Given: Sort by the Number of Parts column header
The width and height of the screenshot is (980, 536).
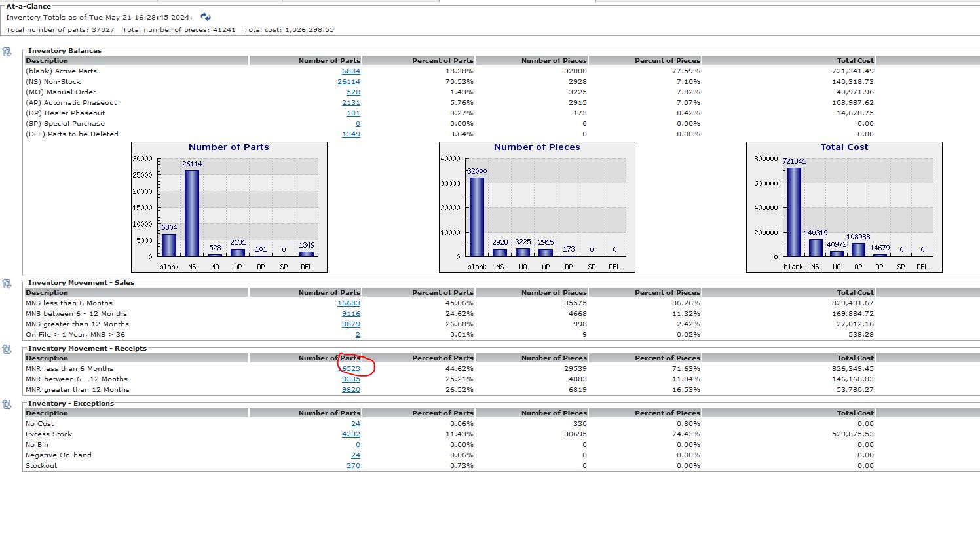Looking at the screenshot, I should pos(330,60).
